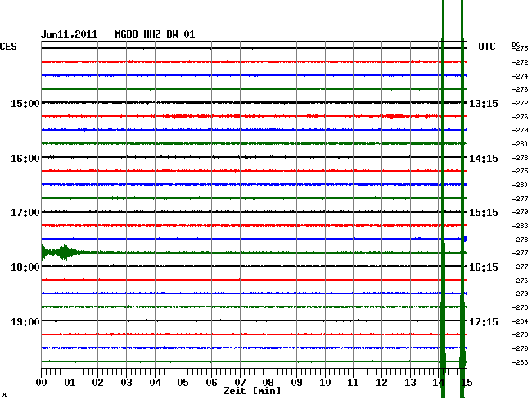This screenshot has height=404, width=532.
Task: Click the UTC column header
Action: tap(487, 47)
